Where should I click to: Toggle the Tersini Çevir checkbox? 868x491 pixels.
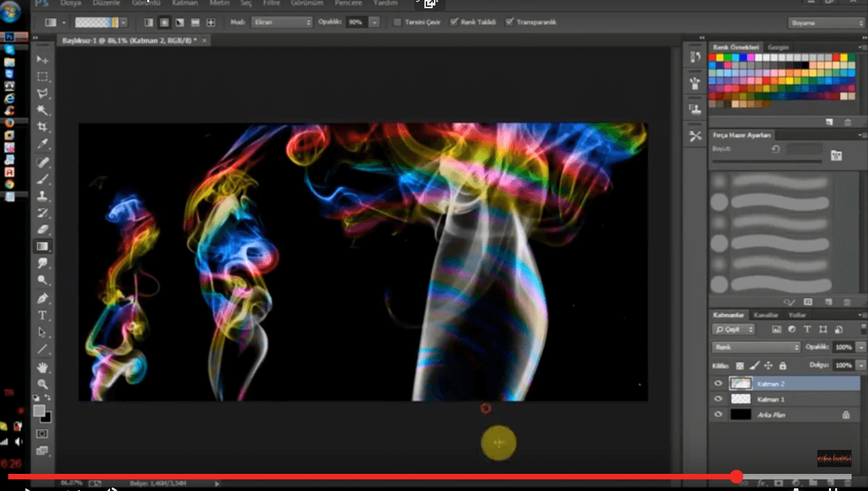click(398, 23)
